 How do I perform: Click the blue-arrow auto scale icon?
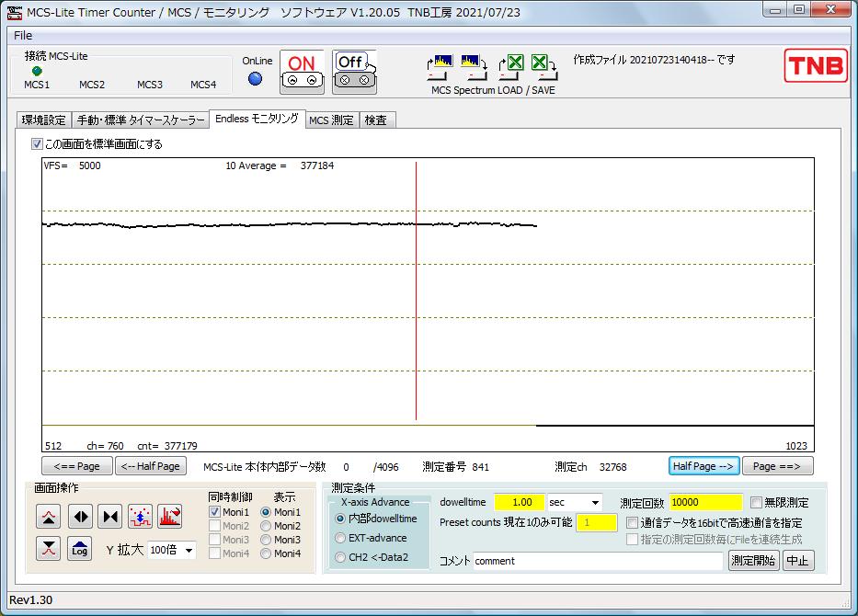140,517
